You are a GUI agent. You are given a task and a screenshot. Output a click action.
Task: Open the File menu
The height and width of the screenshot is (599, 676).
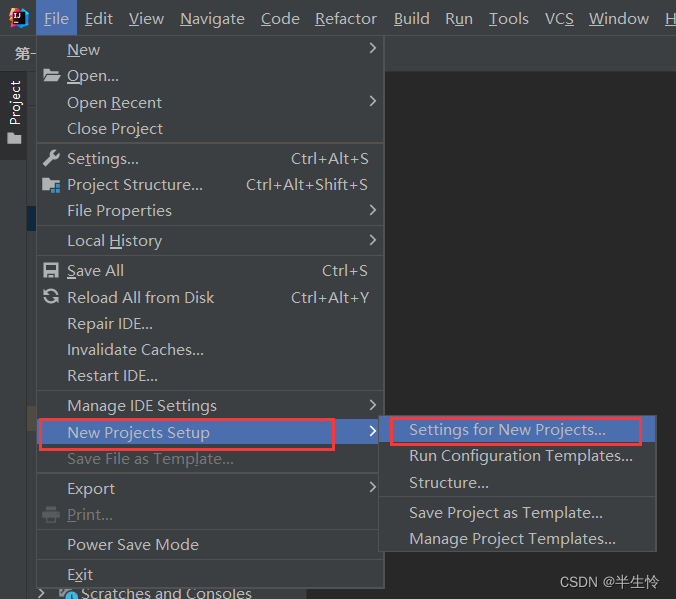(56, 18)
